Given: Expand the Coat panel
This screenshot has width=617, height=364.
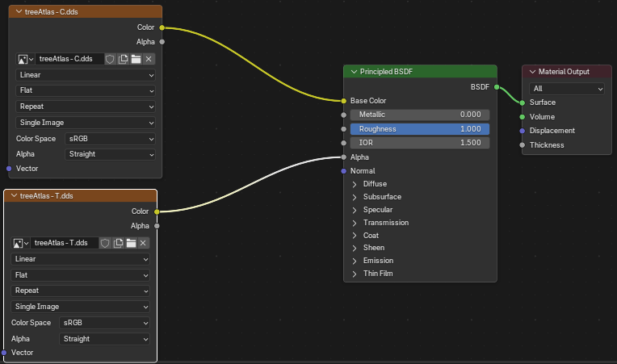Looking at the screenshot, I should (355, 236).
